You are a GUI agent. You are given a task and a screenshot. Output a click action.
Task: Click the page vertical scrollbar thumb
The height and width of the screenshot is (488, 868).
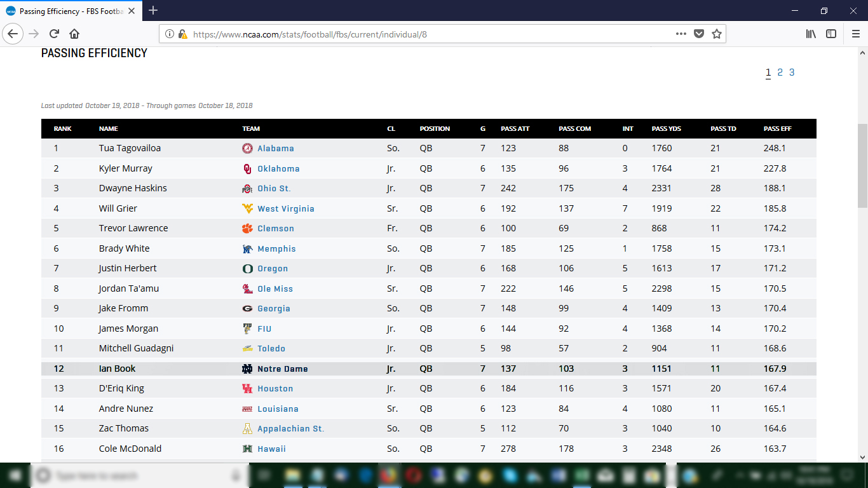pos(862,165)
